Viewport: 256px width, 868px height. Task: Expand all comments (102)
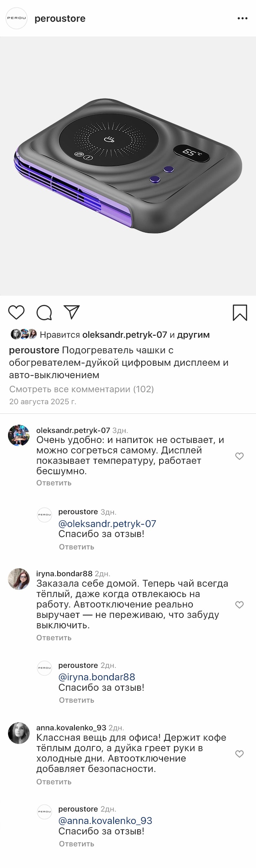coord(82,389)
